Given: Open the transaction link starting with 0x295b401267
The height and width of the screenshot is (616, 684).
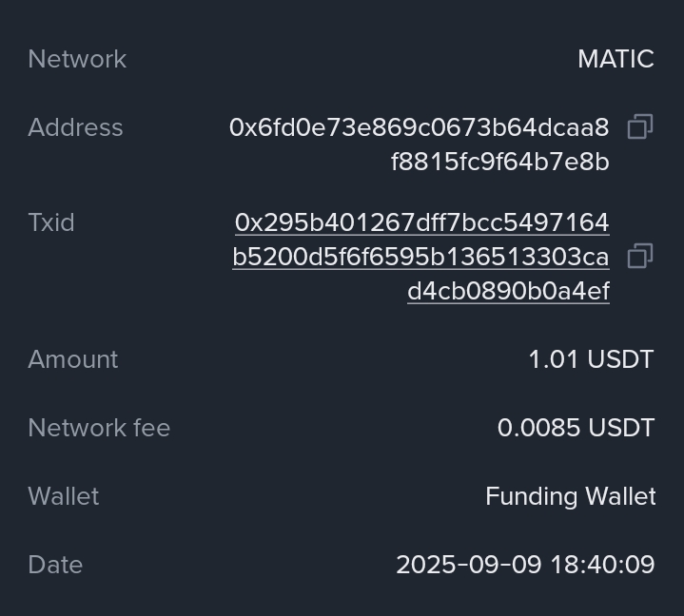Looking at the screenshot, I should point(421,222).
